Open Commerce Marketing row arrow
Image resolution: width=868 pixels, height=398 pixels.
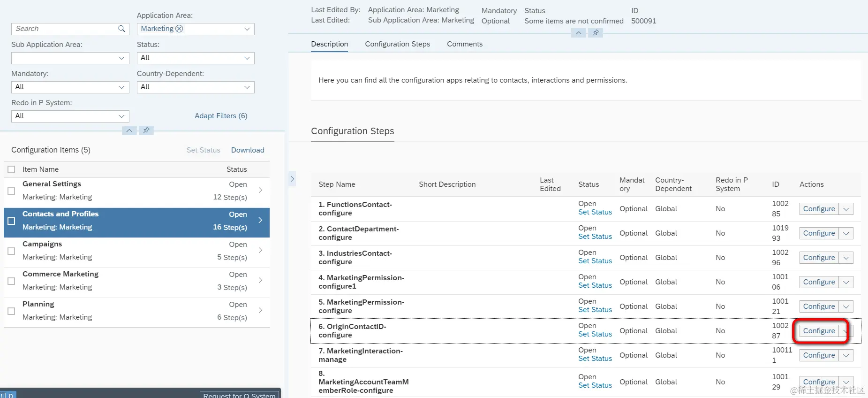260,281
